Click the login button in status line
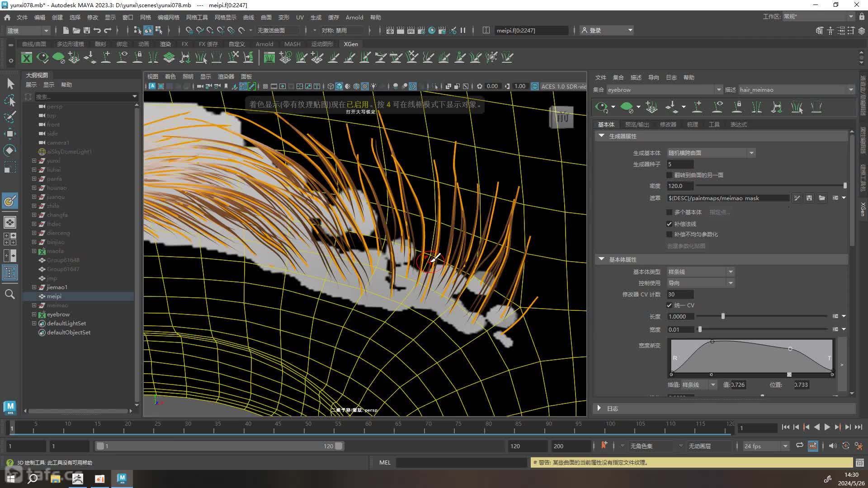This screenshot has height=488, width=868. click(x=607, y=30)
